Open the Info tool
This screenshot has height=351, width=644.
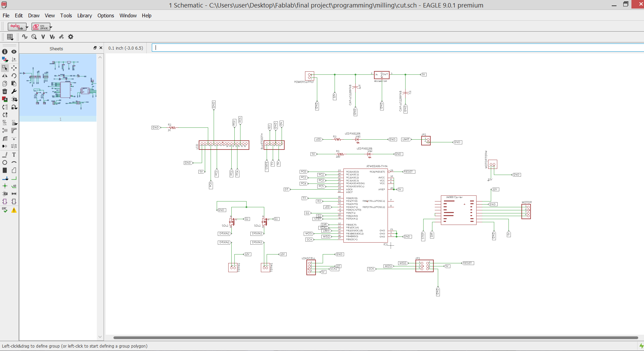(x=5, y=52)
